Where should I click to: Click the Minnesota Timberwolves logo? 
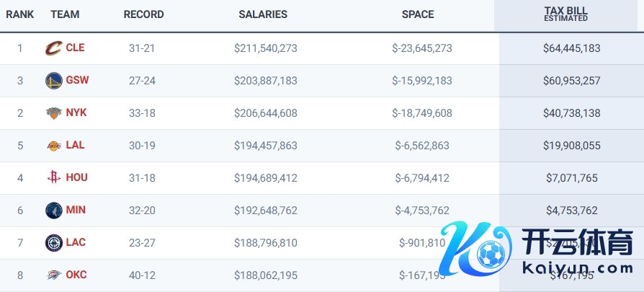[x=54, y=210]
